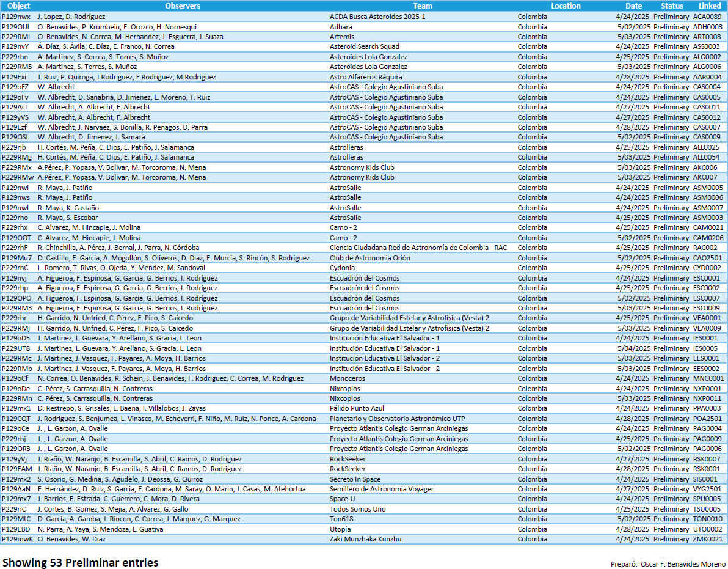This screenshot has width=728, height=569.
Task: Select object P229UT8
Action: [x=16, y=349]
